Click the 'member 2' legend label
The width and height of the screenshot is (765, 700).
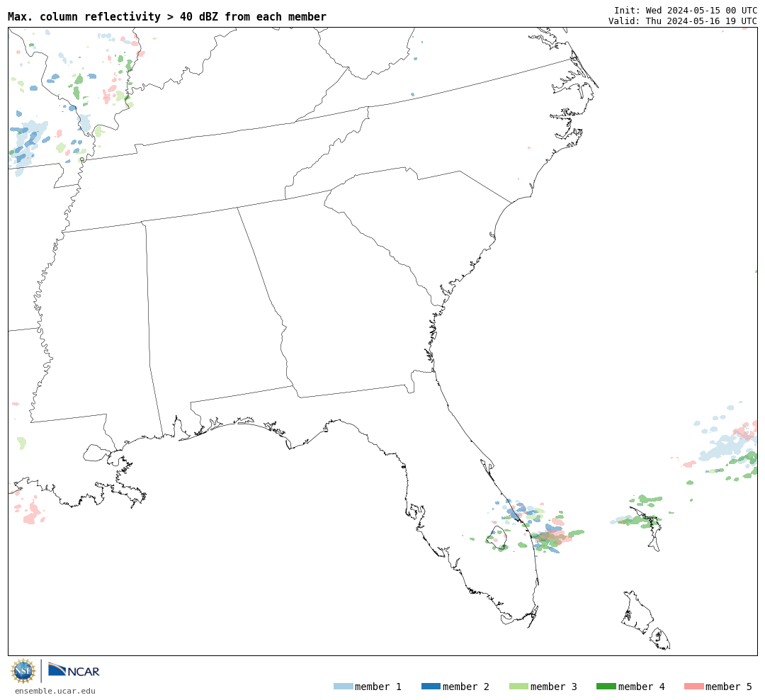coord(466,687)
